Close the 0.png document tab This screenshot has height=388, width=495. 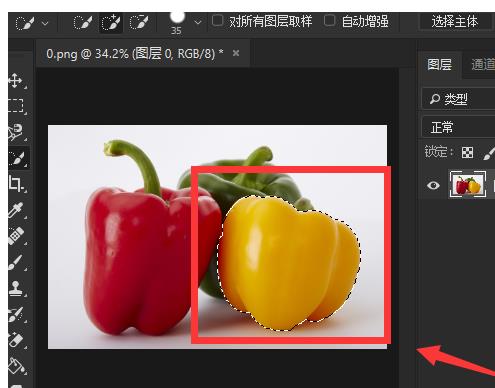tap(236, 53)
